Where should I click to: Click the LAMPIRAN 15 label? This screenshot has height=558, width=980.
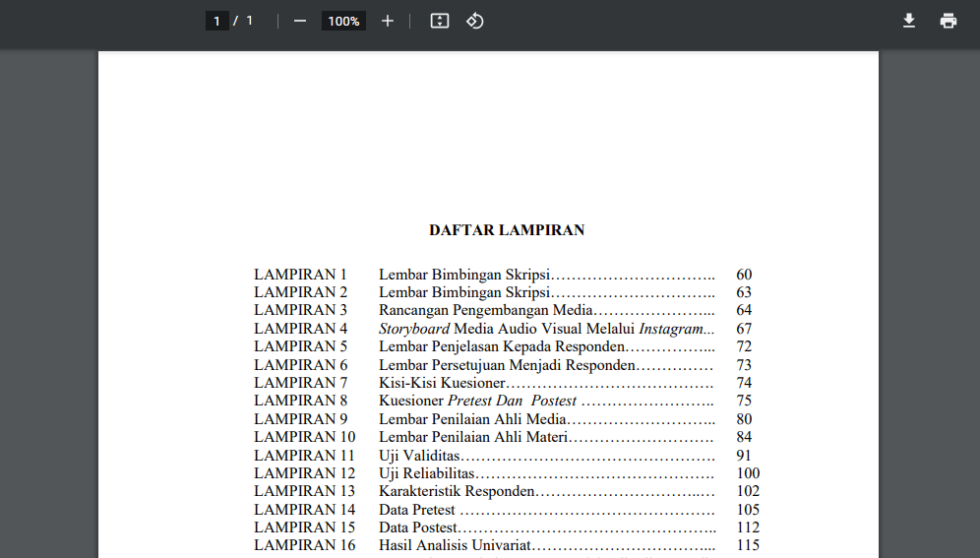[x=304, y=527]
